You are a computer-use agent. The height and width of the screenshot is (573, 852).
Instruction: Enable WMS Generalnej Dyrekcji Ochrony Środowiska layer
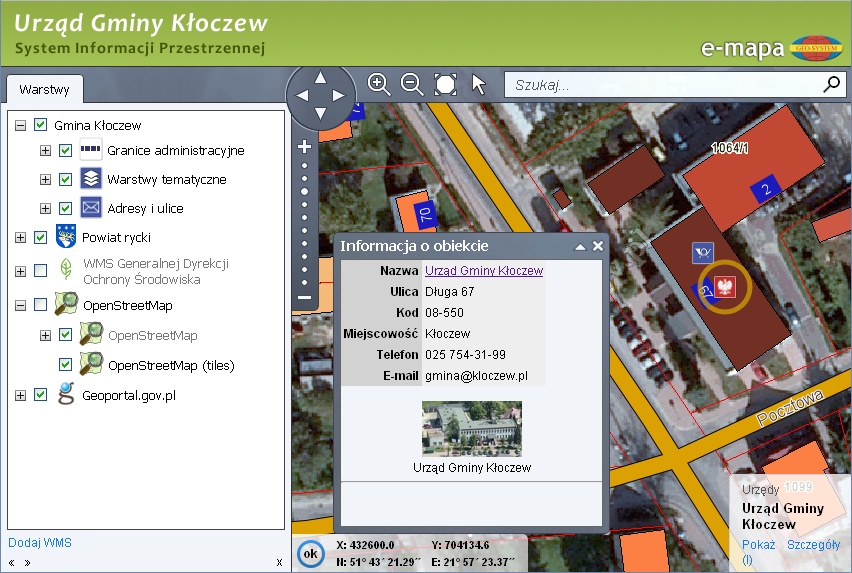[x=40, y=270]
